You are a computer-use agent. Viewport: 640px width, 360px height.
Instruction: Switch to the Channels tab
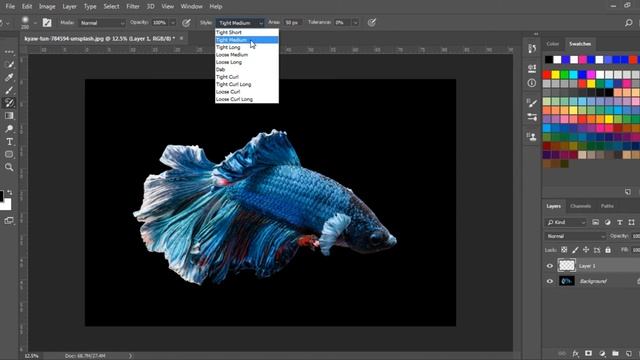click(580, 206)
